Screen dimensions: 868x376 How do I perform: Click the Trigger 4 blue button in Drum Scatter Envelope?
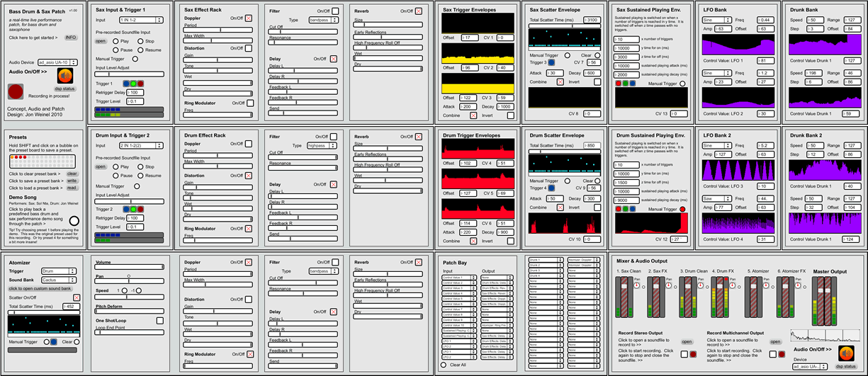(551, 188)
